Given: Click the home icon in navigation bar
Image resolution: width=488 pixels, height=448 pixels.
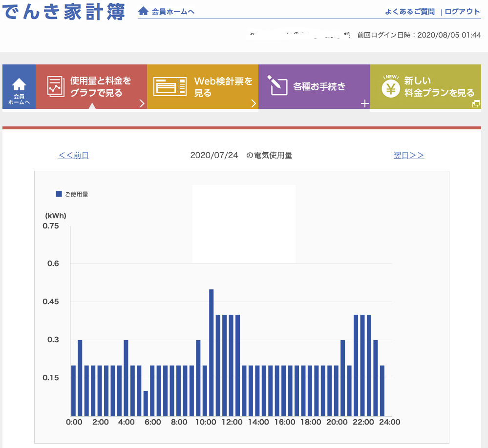Looking at the screenshot, I should click(x=19, y=85).
